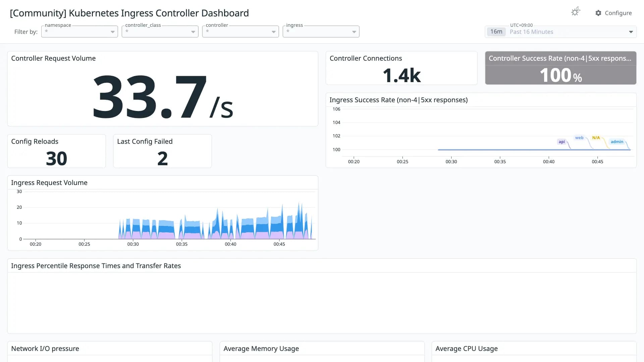This screenshot has height=362, width=644.
Task: Click the web series label in success rate graph
Action: (579, 138)
